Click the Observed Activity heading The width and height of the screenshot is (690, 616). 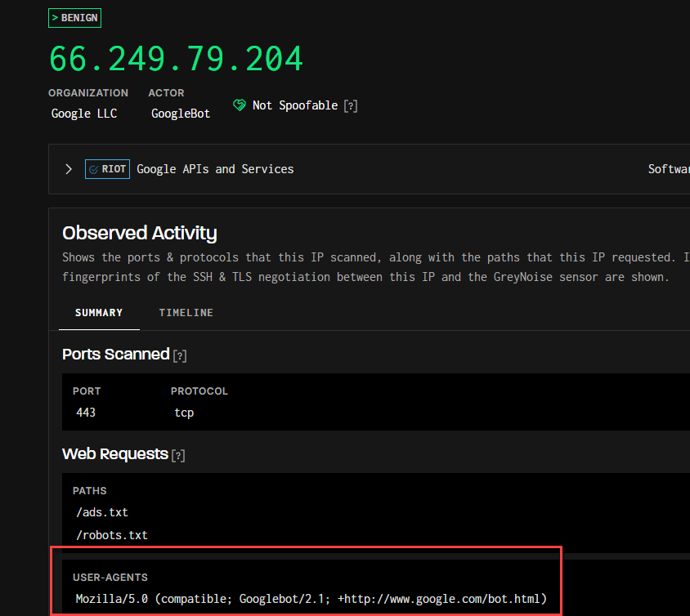click(x=140, y=233)
